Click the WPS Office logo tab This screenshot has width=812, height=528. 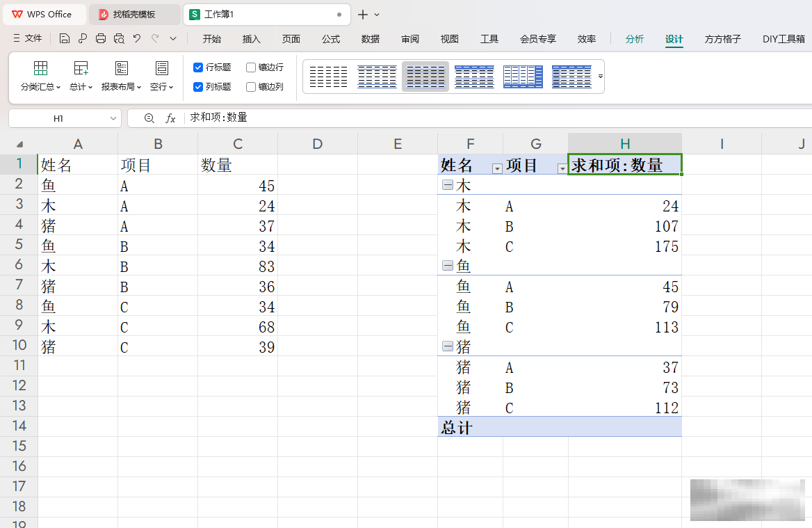(x=44, y=15)
